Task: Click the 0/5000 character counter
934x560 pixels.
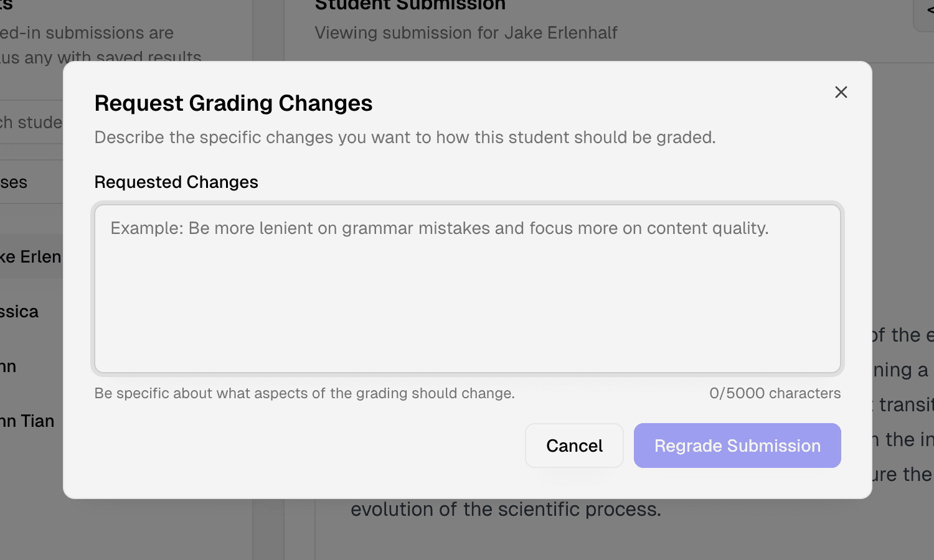Action: 775,393
